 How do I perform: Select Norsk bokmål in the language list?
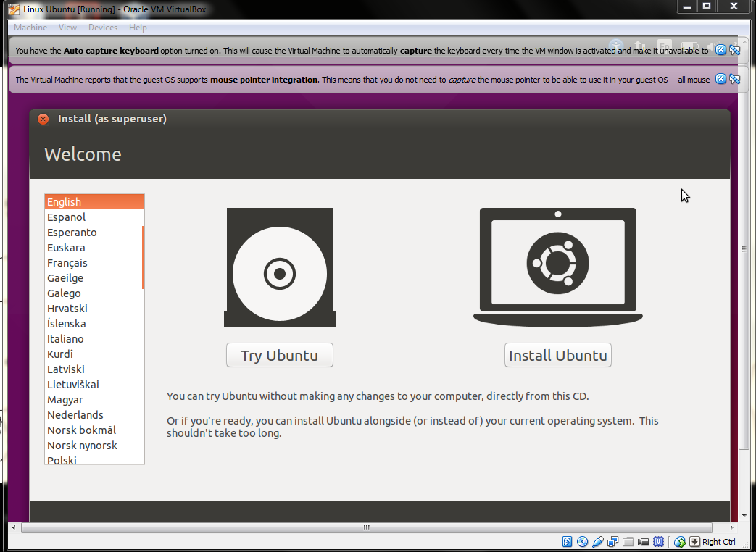click(x=94, y=430)
